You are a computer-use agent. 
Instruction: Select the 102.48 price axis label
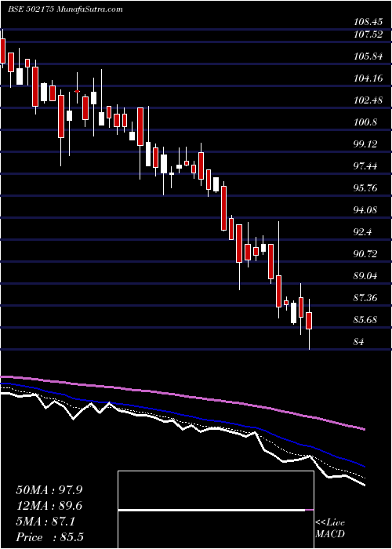coord(368,100)
